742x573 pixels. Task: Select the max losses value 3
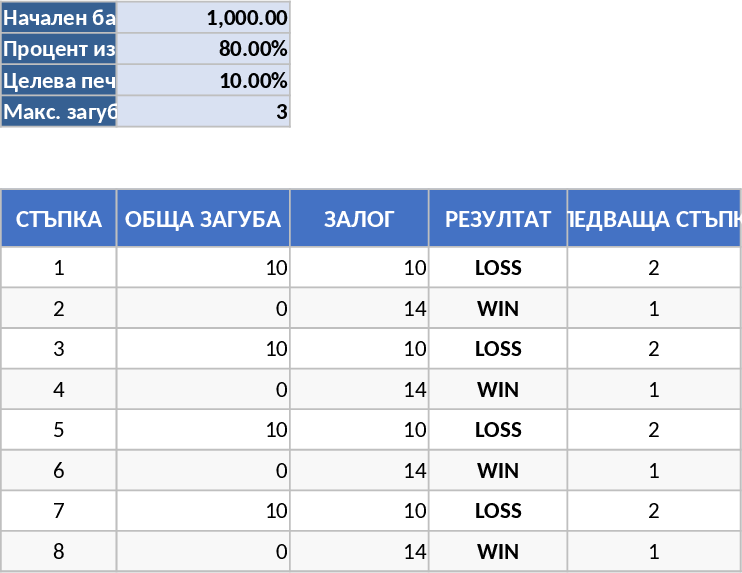(204, 112)
